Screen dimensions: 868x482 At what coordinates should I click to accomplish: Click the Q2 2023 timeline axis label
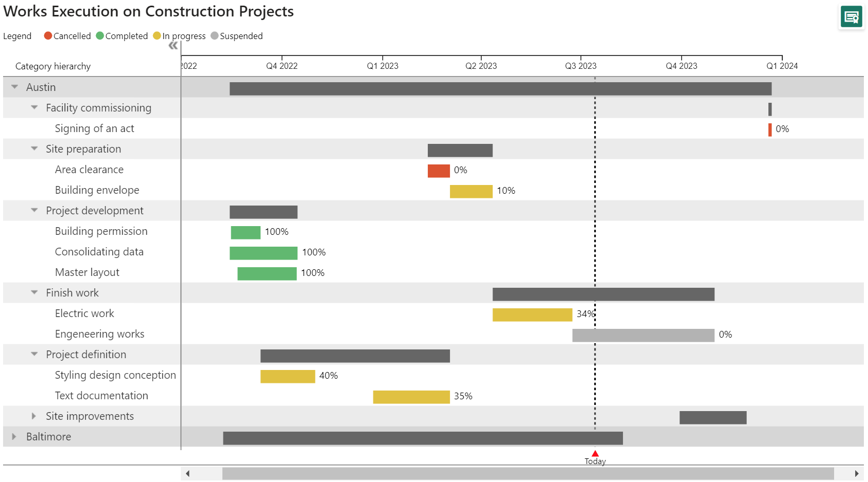pyautogui.click(x=481, y=66)
